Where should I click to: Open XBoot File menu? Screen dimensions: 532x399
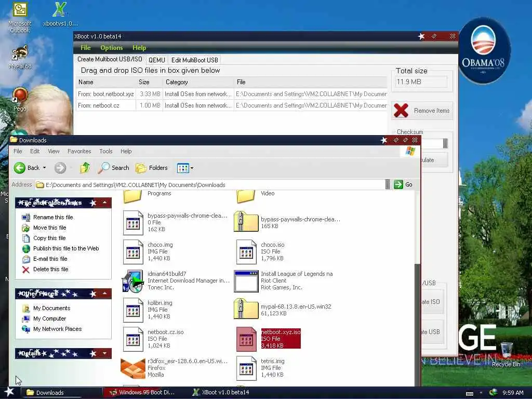pyautogui.click(x=86, y=48)
